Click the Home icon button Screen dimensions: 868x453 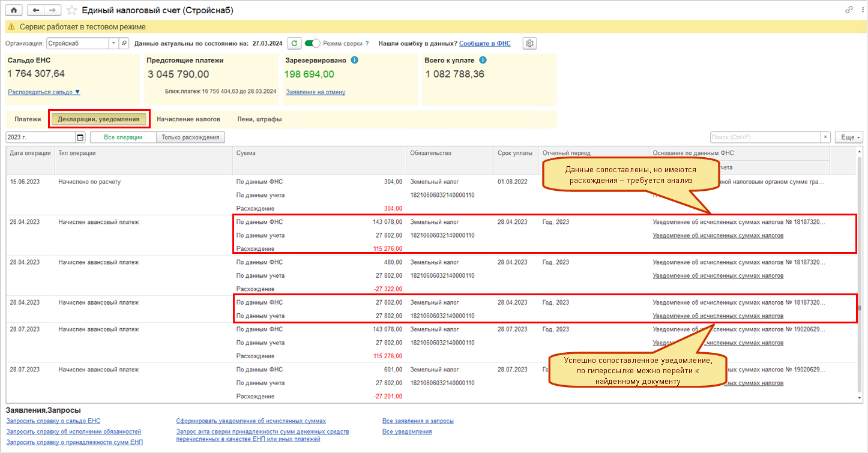click(x=14, y=10)
